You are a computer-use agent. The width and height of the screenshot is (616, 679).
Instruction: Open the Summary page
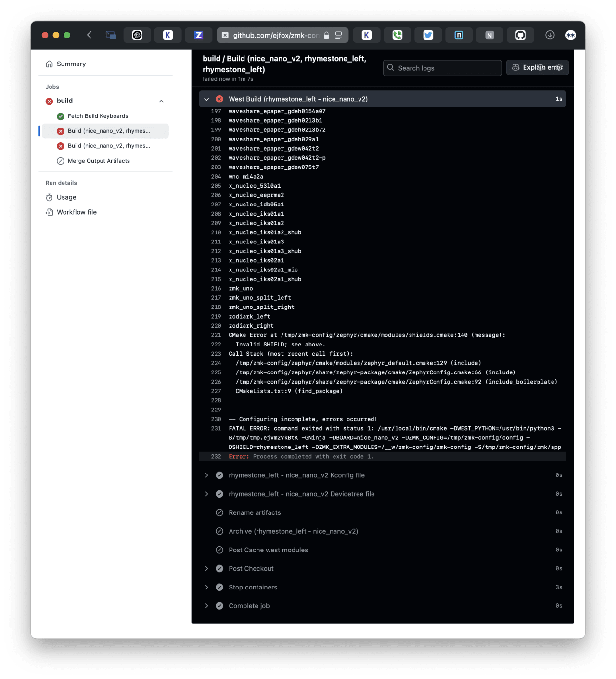tap(71, 64)
